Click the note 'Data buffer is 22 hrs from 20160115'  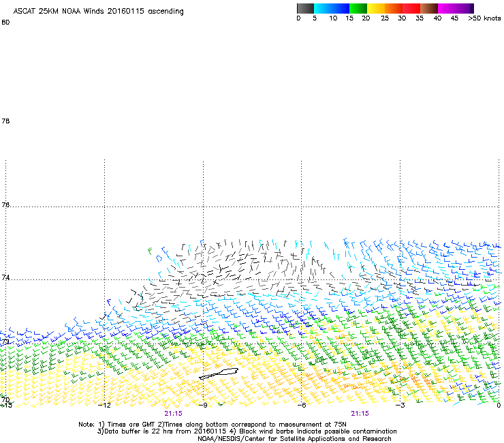[x=165, y=431]
